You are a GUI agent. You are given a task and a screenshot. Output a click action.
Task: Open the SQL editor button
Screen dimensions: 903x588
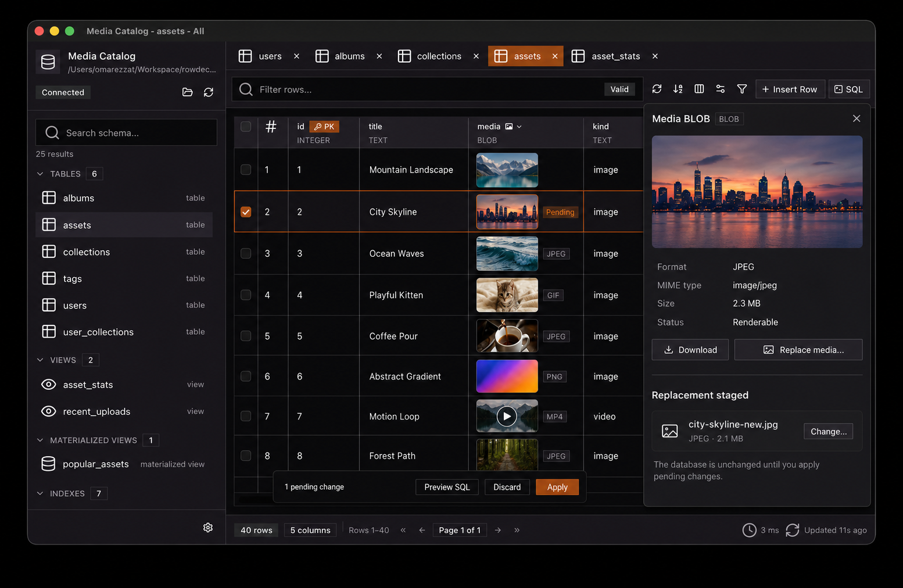849,89
